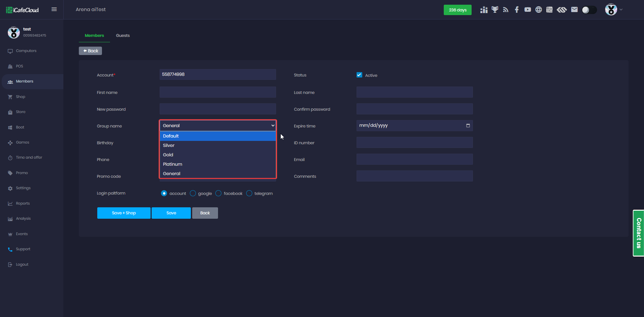Select the telegram login radio button
This screenshot has height=317, width=644.
point(249,193)
